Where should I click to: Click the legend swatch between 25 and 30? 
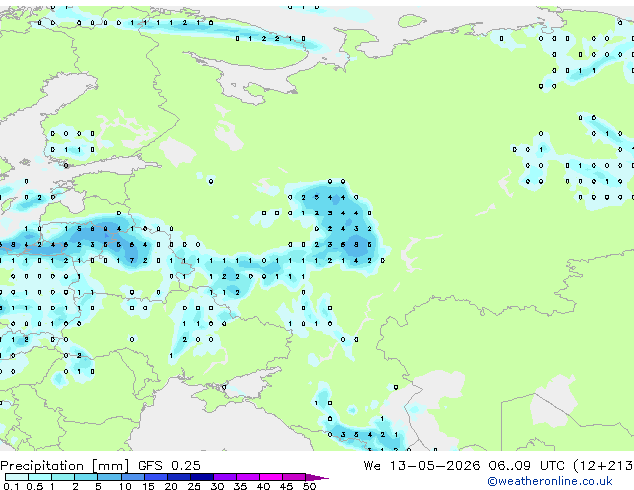[202, 477]
